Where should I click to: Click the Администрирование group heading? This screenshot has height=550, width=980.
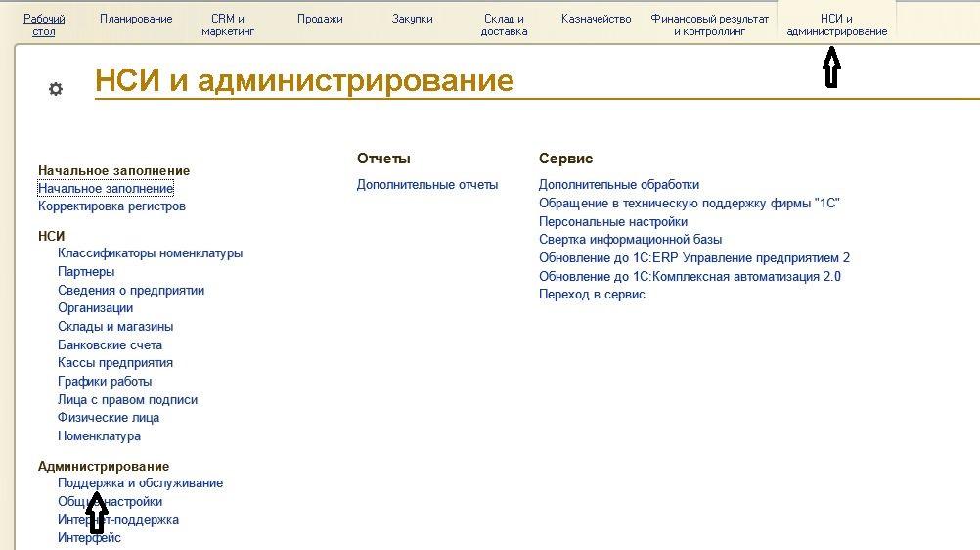click(104, 466)
